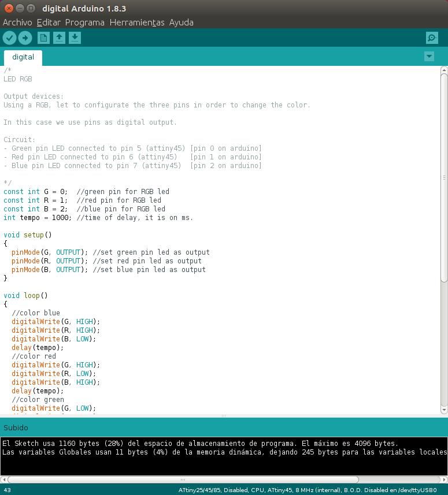Open the Archivo menu
This screenshot has height=495, width=448.
point(17,23)
